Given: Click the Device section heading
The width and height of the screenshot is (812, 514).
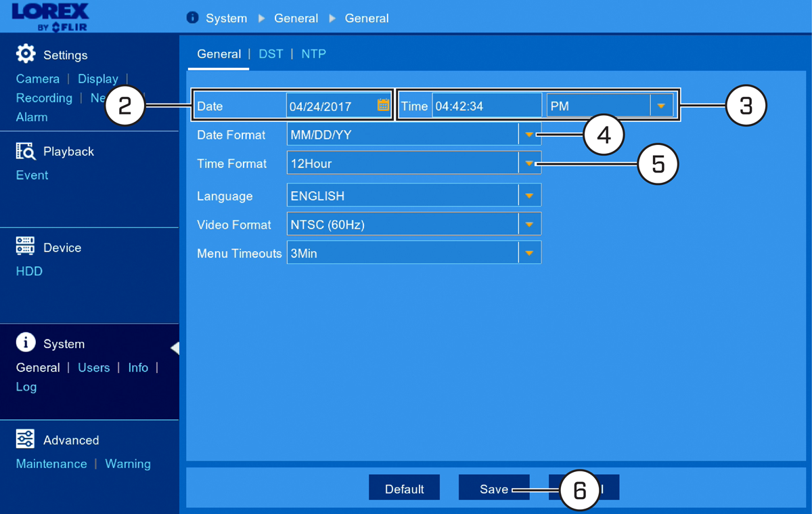Looking at the screenshot, I should coord(62,248).
